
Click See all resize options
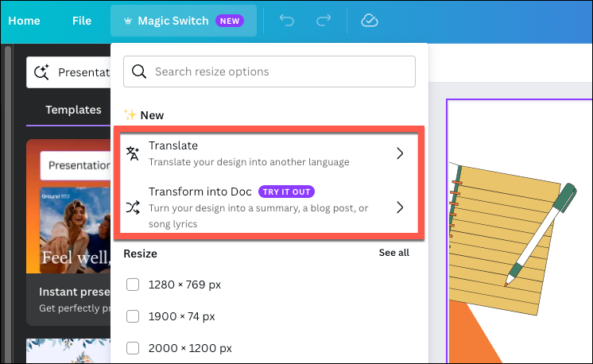393,253
